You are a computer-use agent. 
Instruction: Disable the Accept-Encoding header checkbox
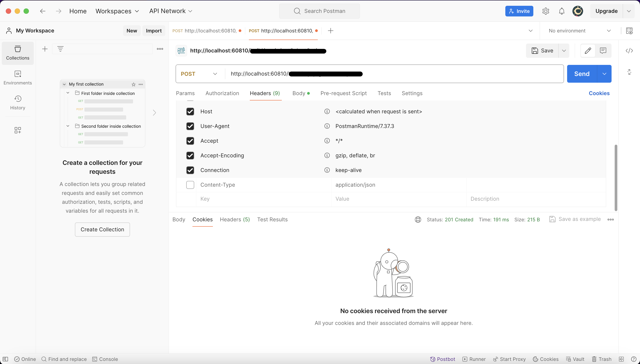(190, 156)
